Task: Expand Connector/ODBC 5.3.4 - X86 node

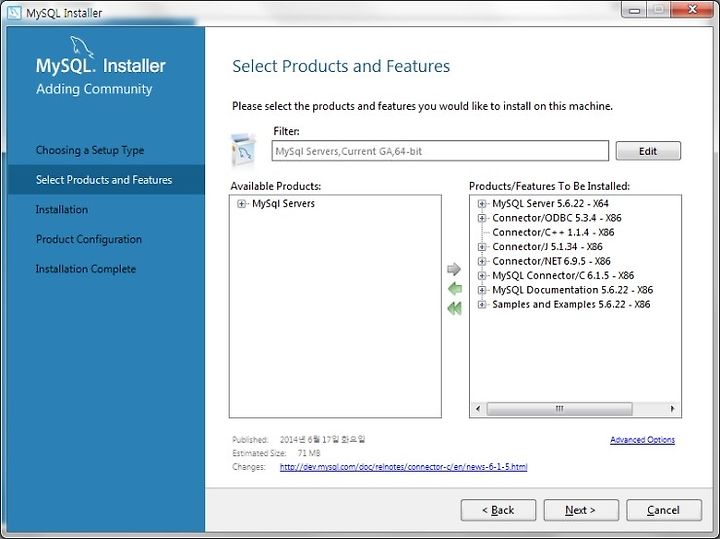Action: click(x=482, y=218)
